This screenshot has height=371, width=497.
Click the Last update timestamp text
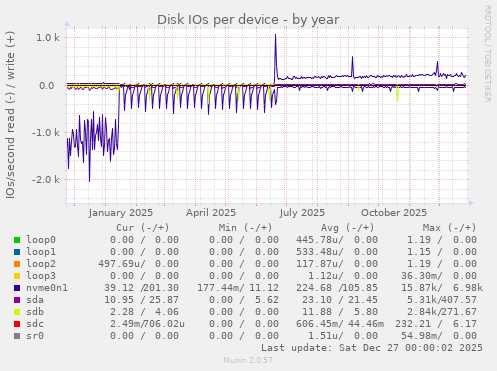[x=372, y=348]
